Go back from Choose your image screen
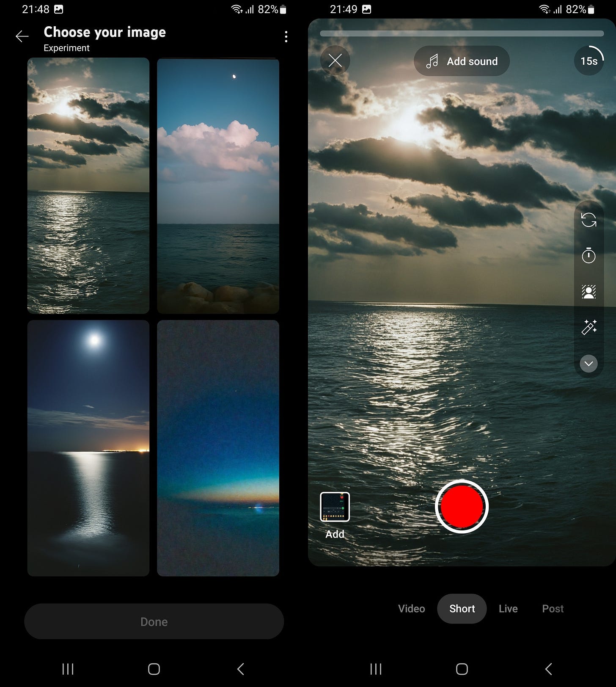616x687 pixels. pos(22,37)
